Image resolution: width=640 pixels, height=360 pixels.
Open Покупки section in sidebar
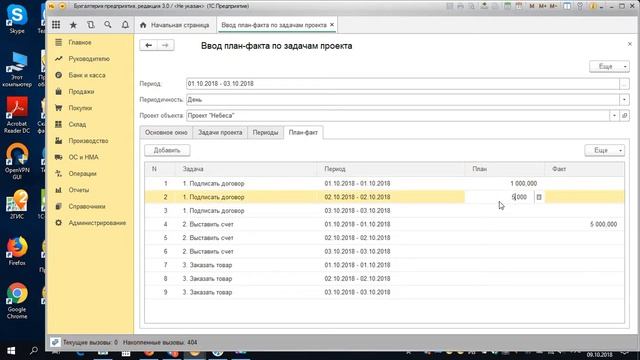pyautogui.click(x=80, y=108)
